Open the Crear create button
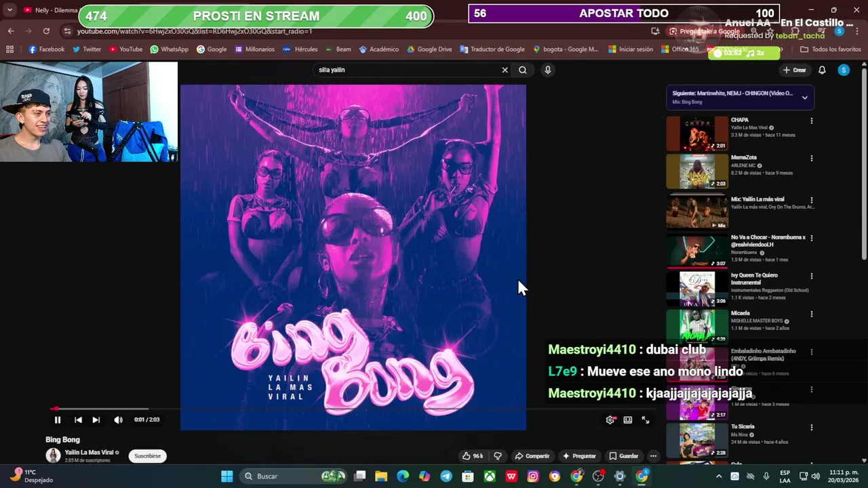The height and width of the screenshot is (488, 868). (794, 70)
